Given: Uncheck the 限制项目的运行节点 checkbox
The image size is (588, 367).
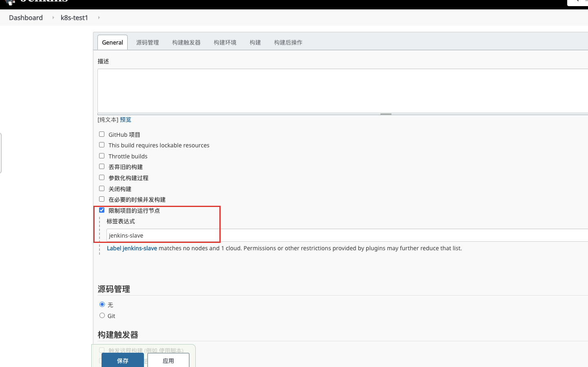Looking at the screenshot, I should pos(102,210).
